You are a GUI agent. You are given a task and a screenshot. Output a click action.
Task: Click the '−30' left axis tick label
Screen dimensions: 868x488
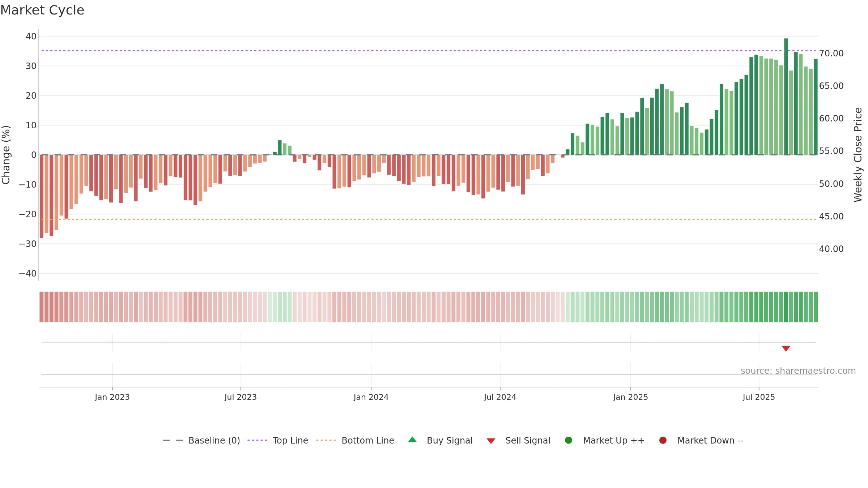(x=28, y=244)
